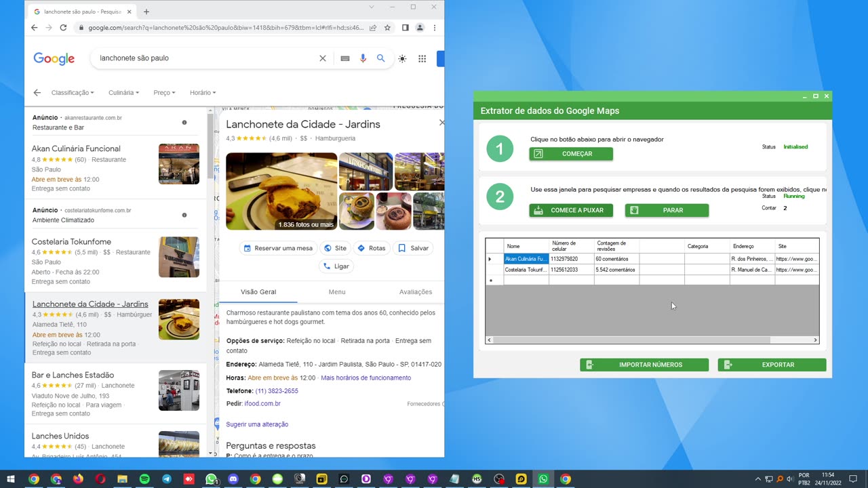Open ad info for costelariatokunfome.com.br
The image size is (868, 488).
[x=184, y=216]
